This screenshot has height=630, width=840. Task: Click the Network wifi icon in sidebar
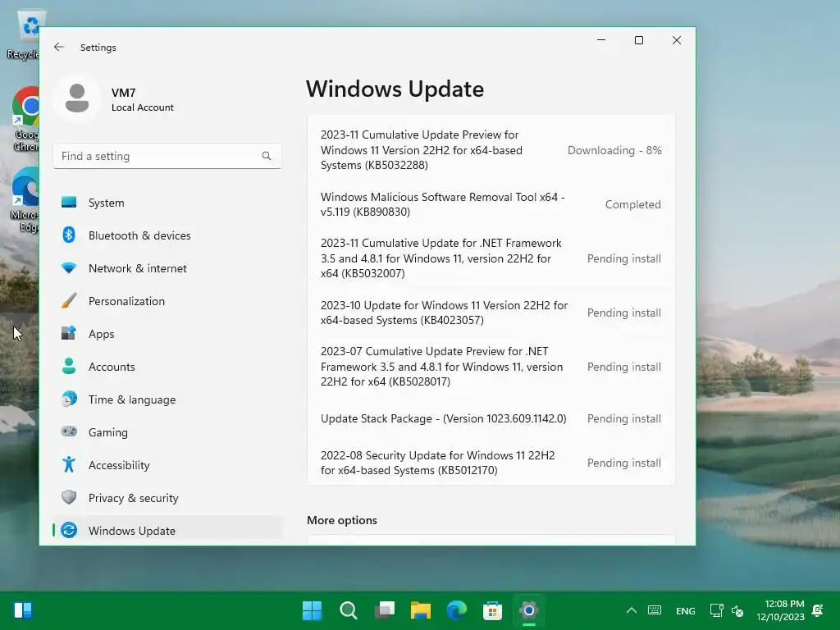pyautogui.click(x=69, y=268)
